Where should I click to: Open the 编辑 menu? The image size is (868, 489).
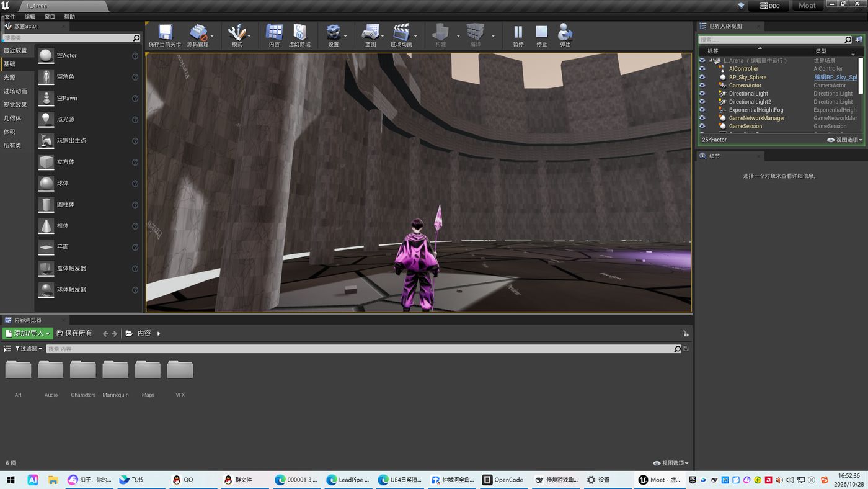coord(30,17)
